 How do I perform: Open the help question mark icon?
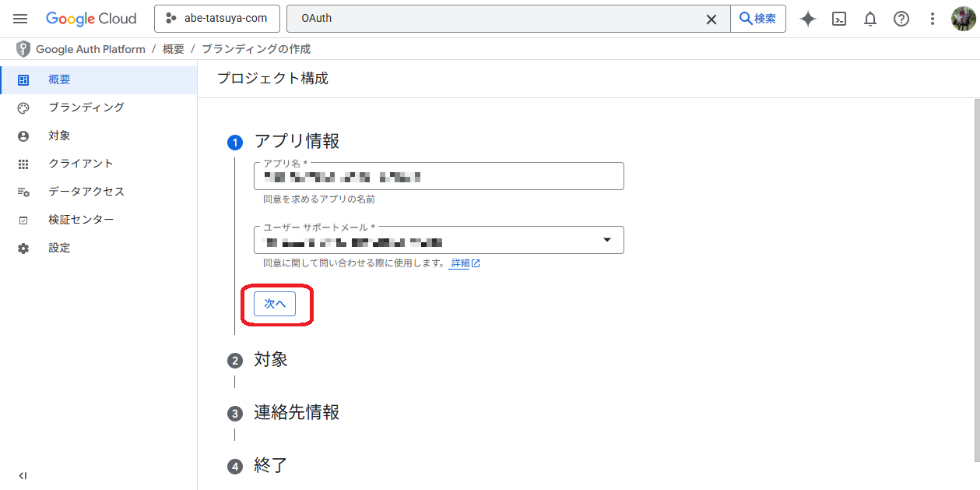901,19
